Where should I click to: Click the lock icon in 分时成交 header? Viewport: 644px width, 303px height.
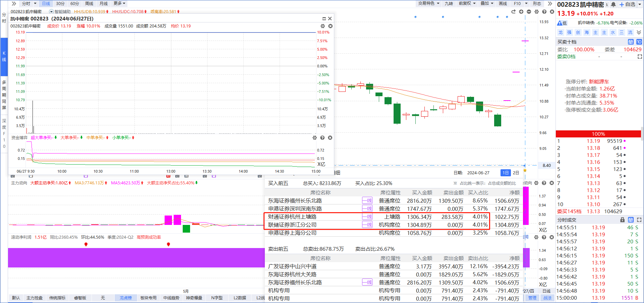[622, 220]
